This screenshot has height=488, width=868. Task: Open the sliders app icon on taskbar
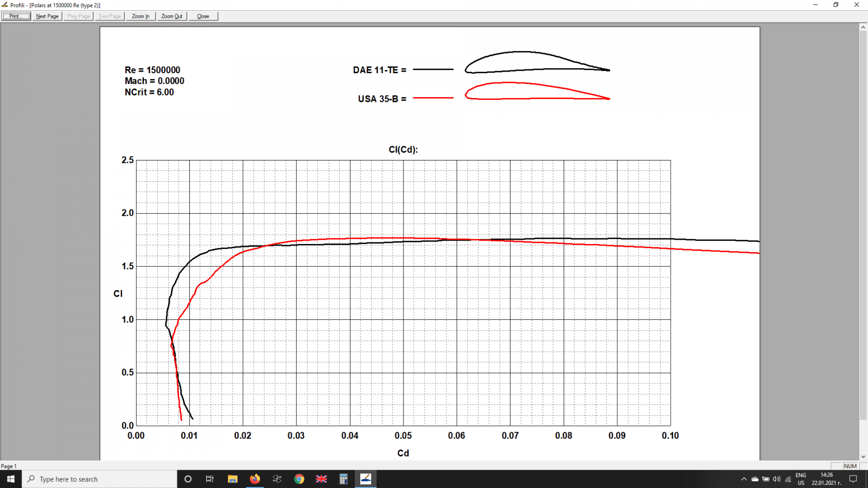pyautogui.click(x=277, y=479)
